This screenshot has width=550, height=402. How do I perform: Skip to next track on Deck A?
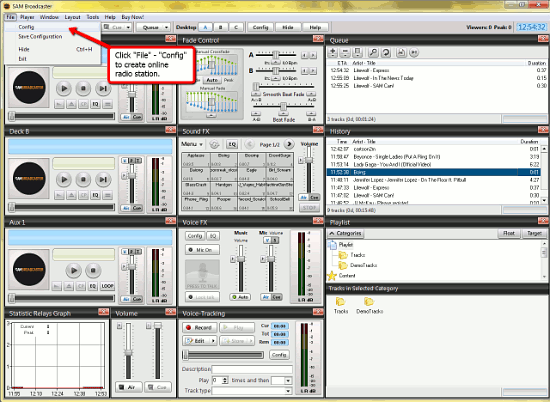tap(103, 88)
